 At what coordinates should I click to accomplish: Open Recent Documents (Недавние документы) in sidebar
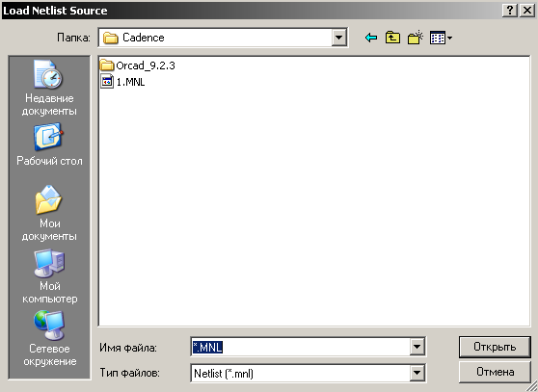[49, 89]
